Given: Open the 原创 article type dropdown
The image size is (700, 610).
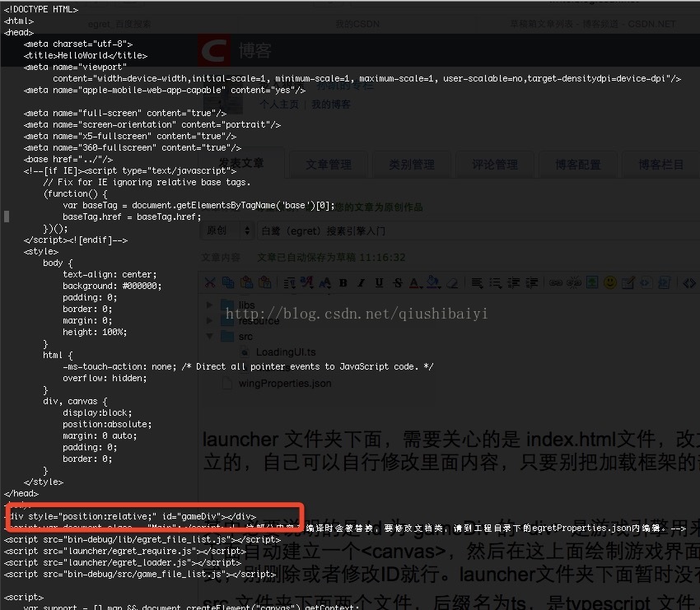Looking at the screenshot, I should pyautogui.click(x=227, y=230).
